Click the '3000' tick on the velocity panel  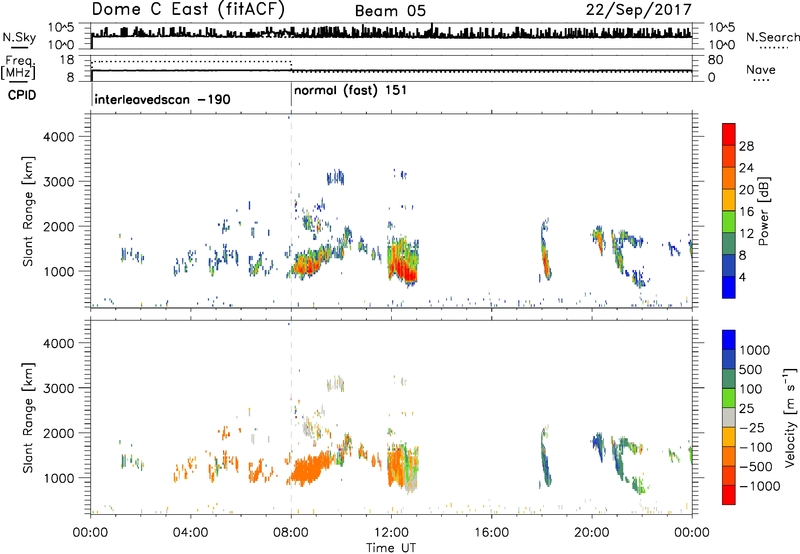click(58, 388)
